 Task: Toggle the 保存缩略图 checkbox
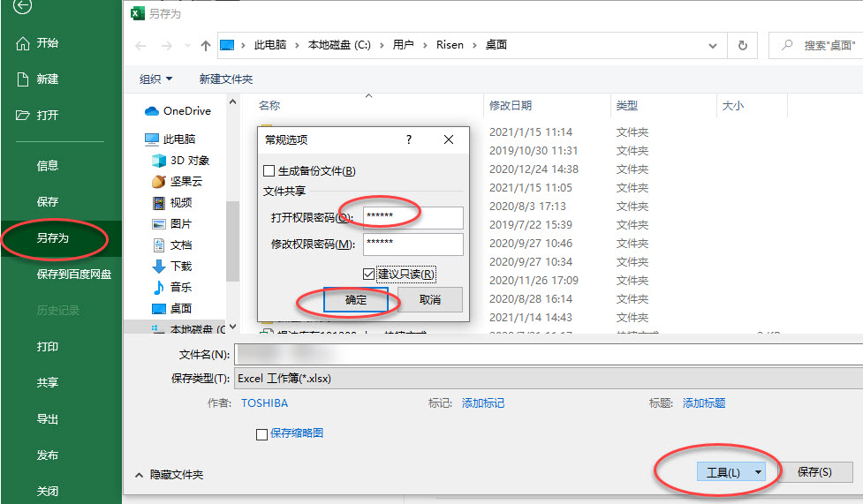click(261, 434)
